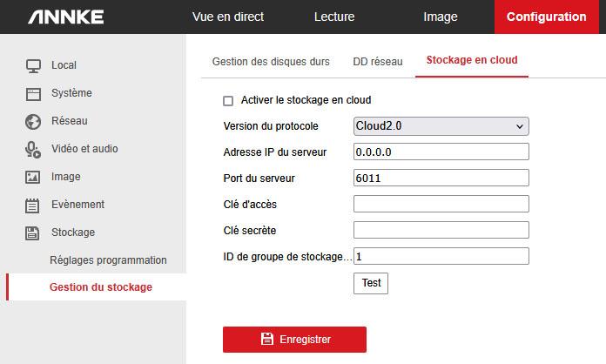Click the Réseau globe icon
Viewport: 606px width, 364px height.
33,121
